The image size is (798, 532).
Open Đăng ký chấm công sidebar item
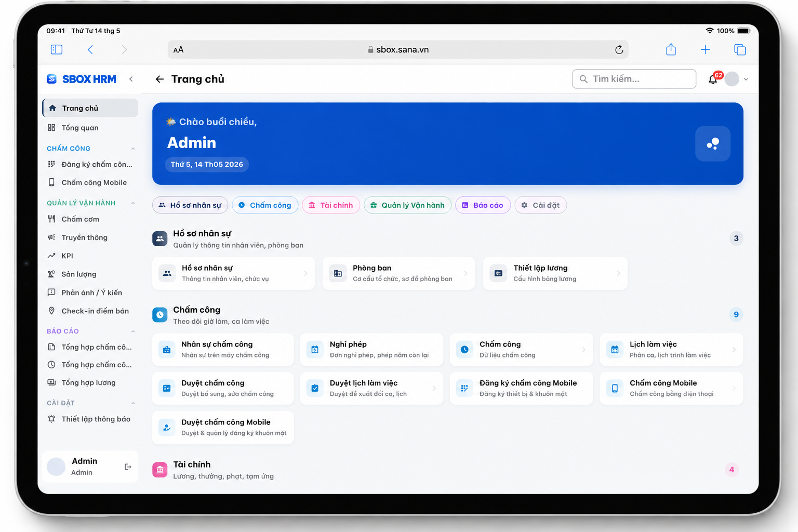[90, 164]
